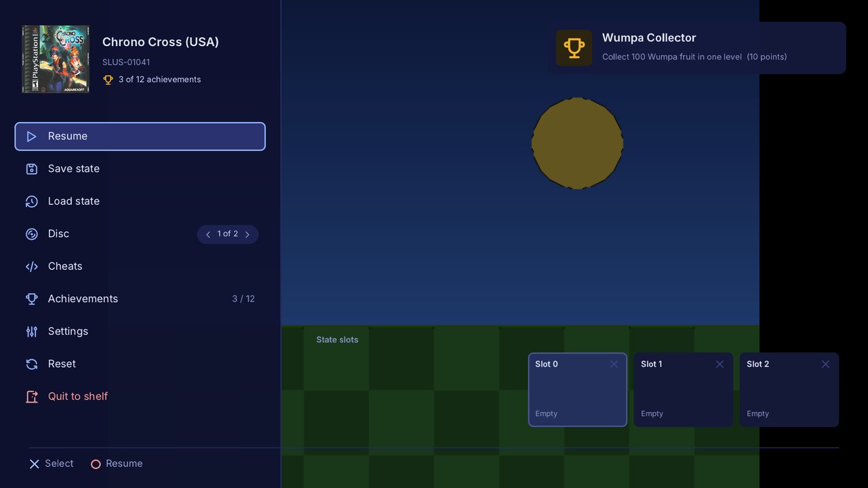Viewport: 868px width, 488px height.
Task: Go to previous disc with left chevron
Action: point(208,235)
